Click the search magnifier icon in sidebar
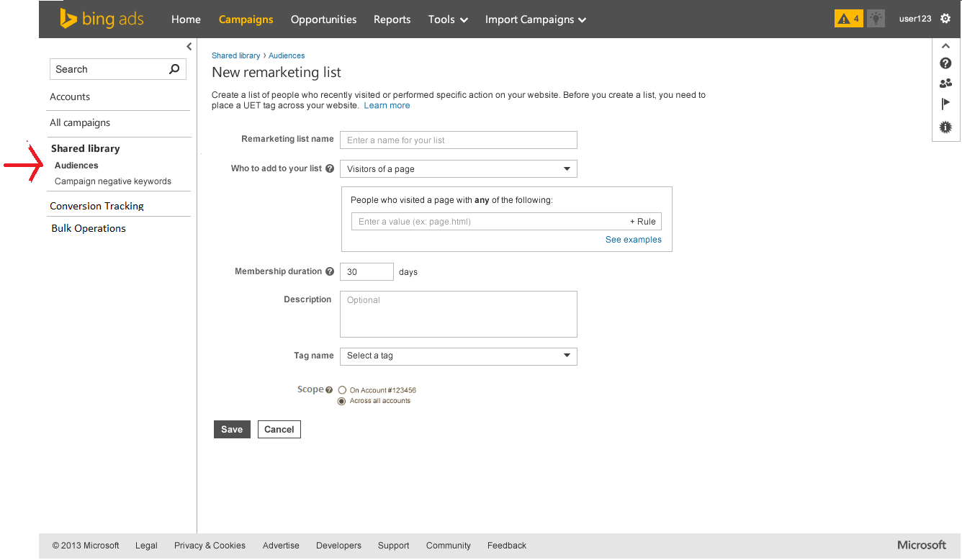This screenshot has width=962, height=560. point(174,69)
